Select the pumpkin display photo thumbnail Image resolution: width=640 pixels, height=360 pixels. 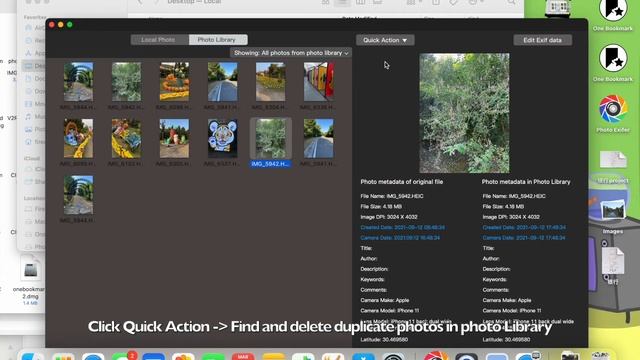[x=174, y=82]
